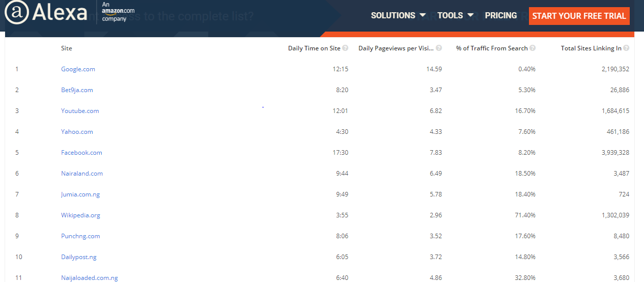Open the Naijaloaded.com.ng site link
This screenshot has width=644, height=282.
pos(90,278)
